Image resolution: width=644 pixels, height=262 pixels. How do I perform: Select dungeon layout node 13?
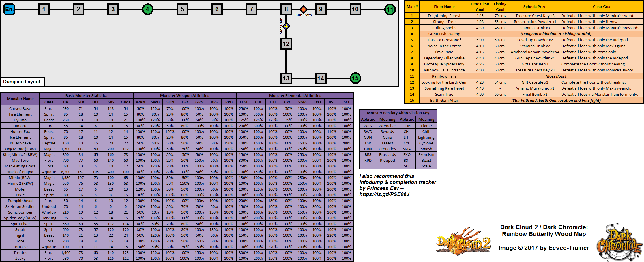click(x=286, y=78)
